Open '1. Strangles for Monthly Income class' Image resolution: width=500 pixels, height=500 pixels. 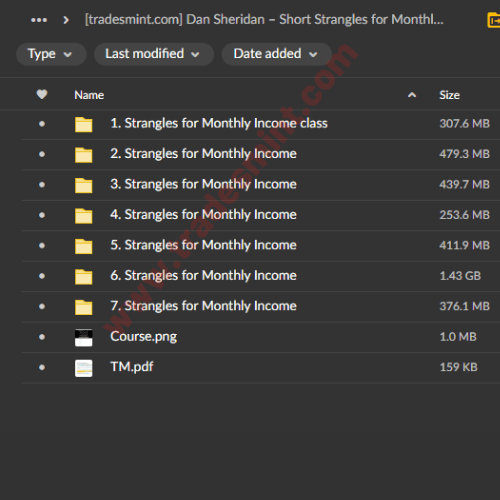pos(219,124)
